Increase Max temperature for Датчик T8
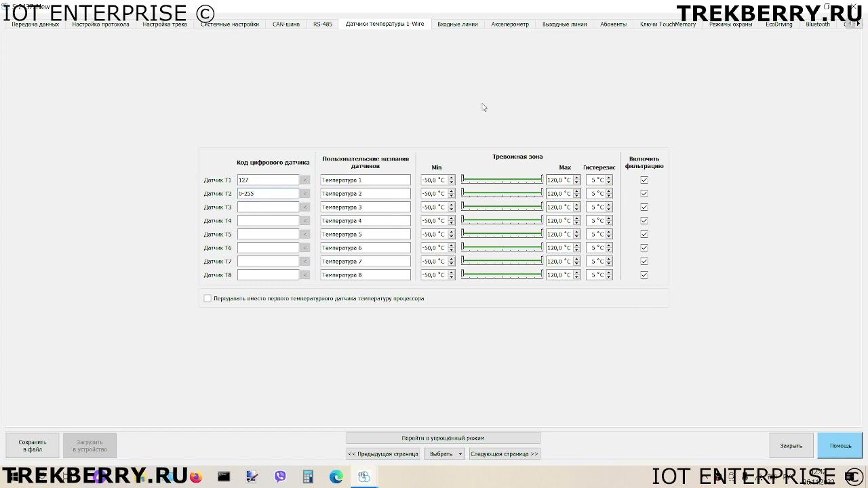The height and width of the screenshot is (488, 868). pyautogui.click(x=577, y=273)
